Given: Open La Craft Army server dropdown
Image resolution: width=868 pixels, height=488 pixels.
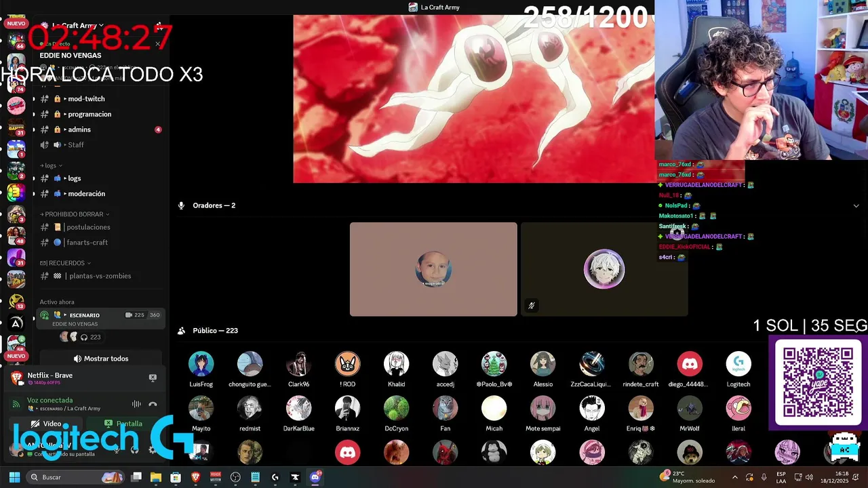Looking at the screenshot, I should coord(78,26).
